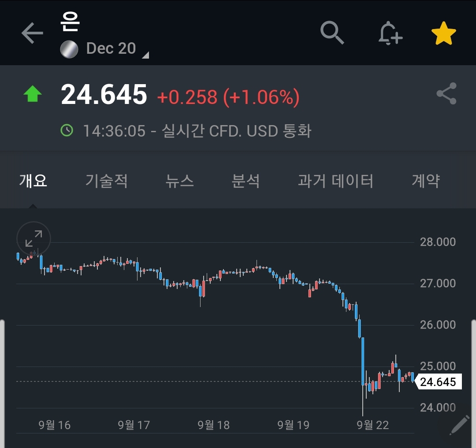Open the Dec 20 contract dropdown
476x448 pixels.
coord(111,48)
